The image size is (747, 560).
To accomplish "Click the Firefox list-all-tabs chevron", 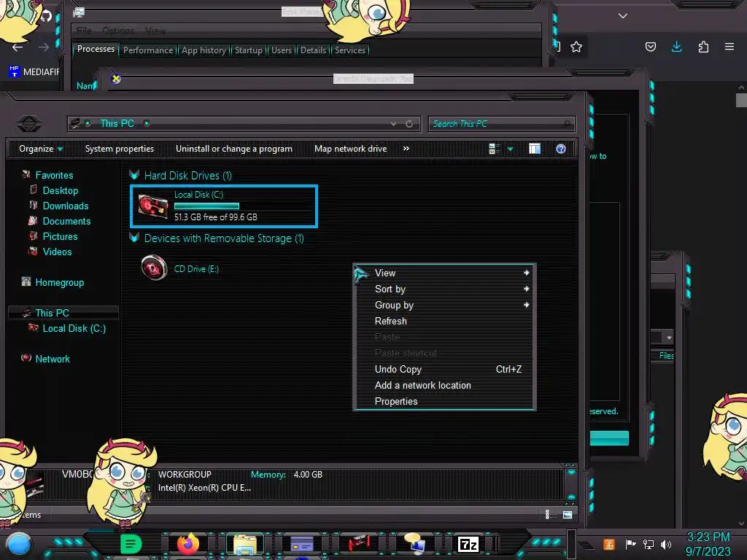I will [x=623, y=16].
